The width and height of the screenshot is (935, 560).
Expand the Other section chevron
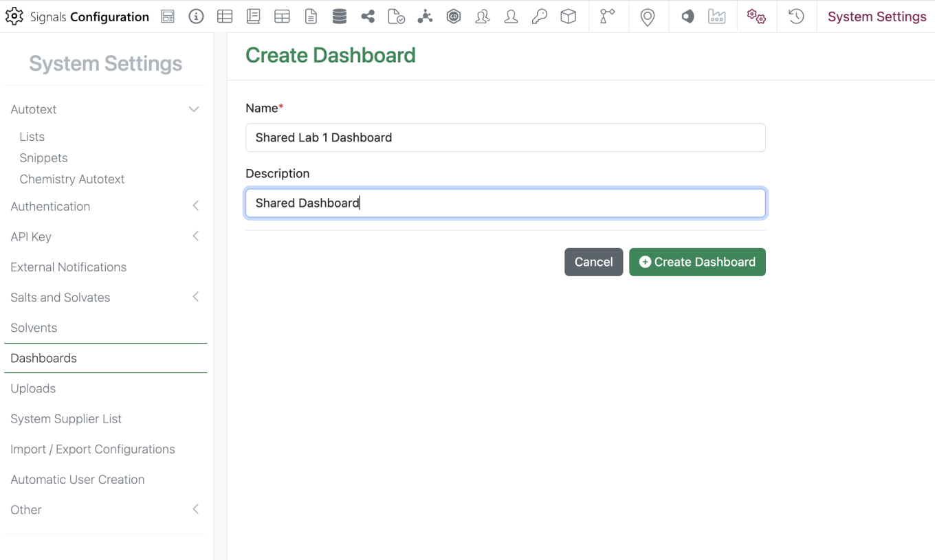click(196, 509)
